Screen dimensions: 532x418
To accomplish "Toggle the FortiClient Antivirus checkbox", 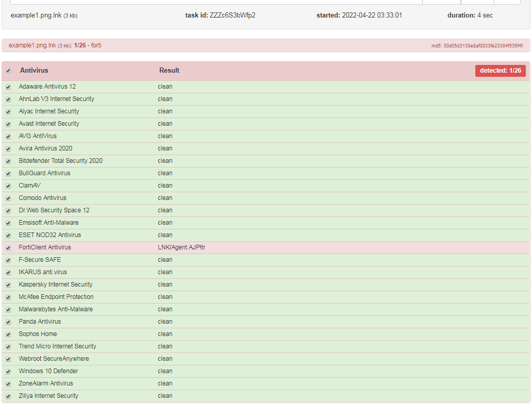I will (x=8, y=248).
